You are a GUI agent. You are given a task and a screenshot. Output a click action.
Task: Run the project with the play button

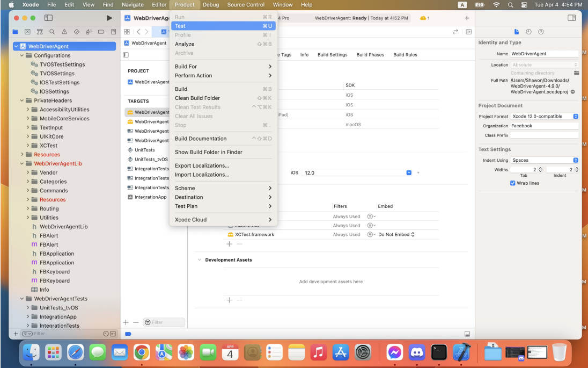tap(109, 18)
